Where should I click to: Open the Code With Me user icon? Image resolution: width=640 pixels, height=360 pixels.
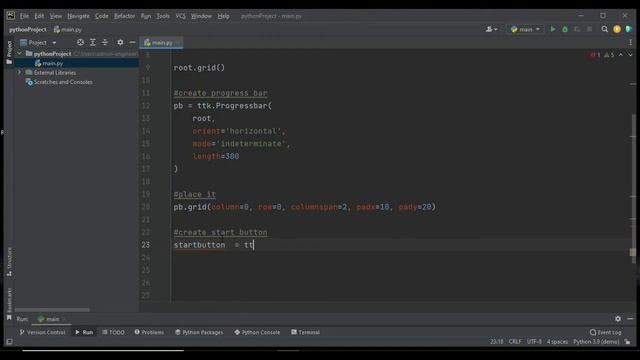491,29
